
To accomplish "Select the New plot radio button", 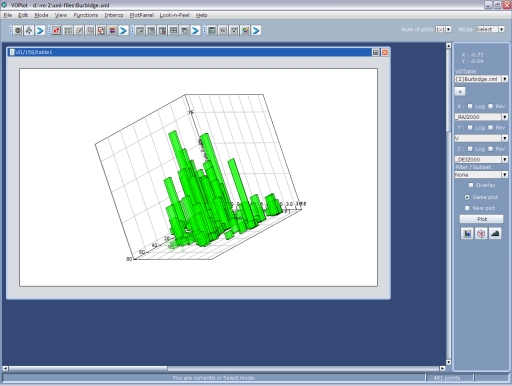I will [467, 208].
